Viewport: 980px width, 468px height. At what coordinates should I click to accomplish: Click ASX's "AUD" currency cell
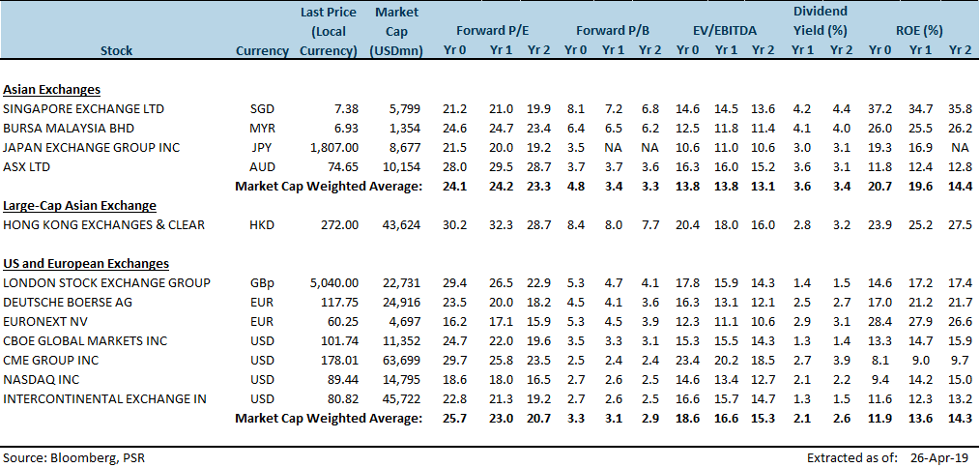[x=262, y=167]
